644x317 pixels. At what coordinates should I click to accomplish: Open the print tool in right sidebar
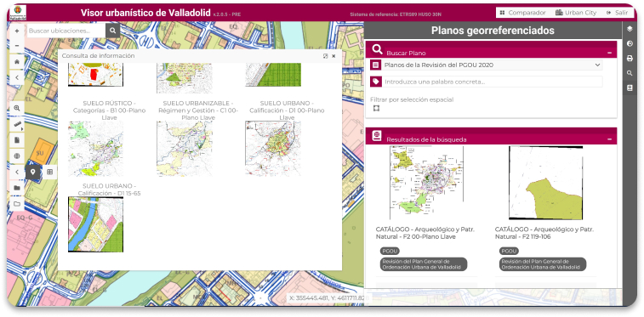[x=630, y=59]
